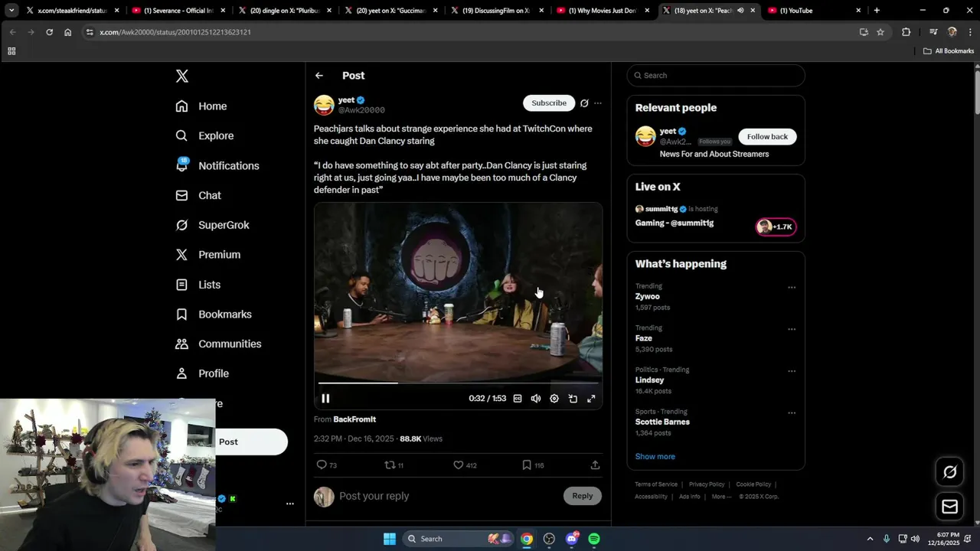Viewport: 980px width, 551px height.
Task: Click Show more under What's happening
Action: (x=655, y=456)
